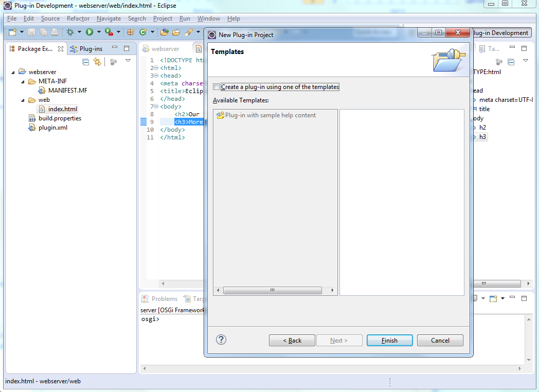Select plugin.xml file
Viewport: 539px width, 392px height.
pos(48,128)
